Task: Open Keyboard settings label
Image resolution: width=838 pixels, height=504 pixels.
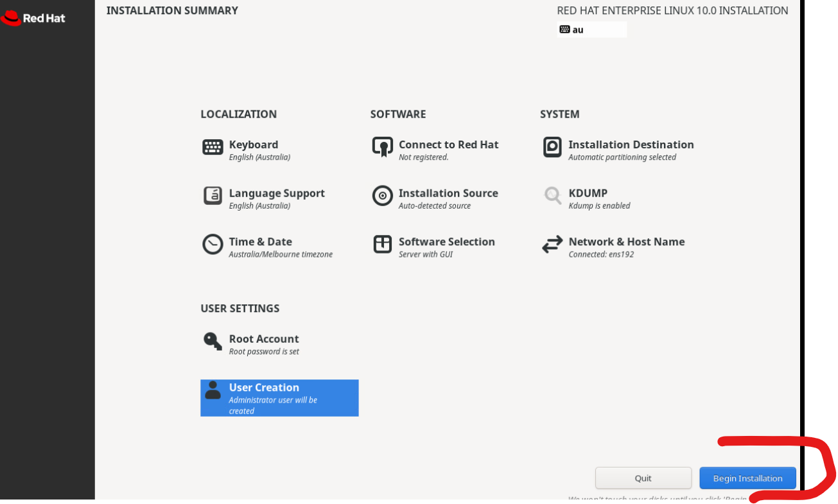Action: tap(254, 144)
